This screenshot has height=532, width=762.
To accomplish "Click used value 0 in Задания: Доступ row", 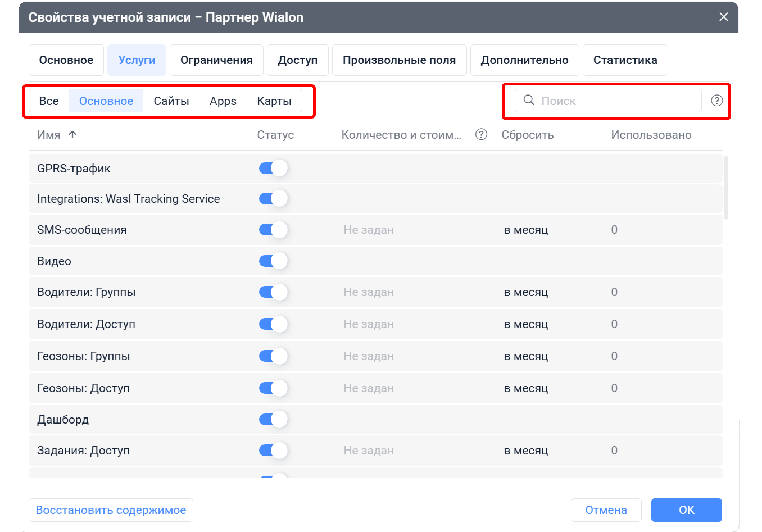I will pos(614,451).
